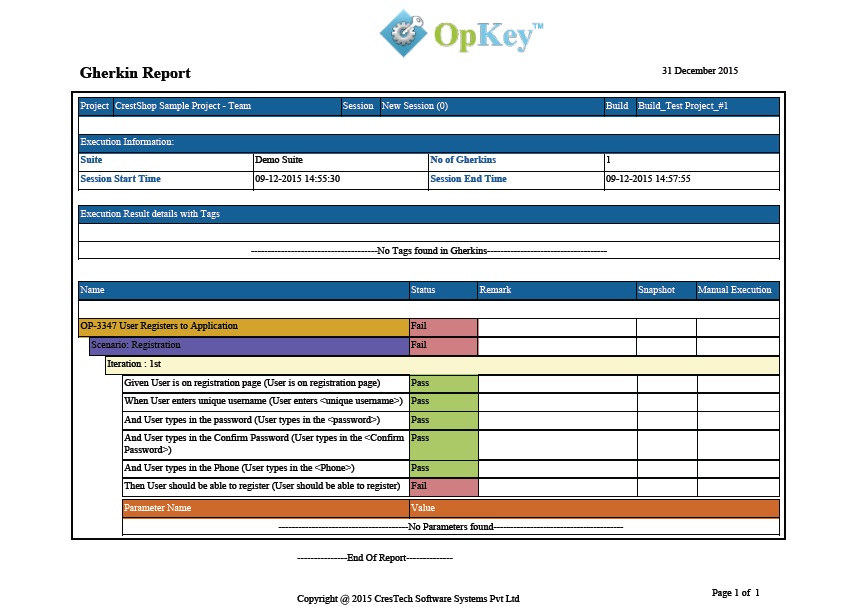859x607 pixels.
Task: Click the CresTech copyright footer text
Action: click(408, 599)
